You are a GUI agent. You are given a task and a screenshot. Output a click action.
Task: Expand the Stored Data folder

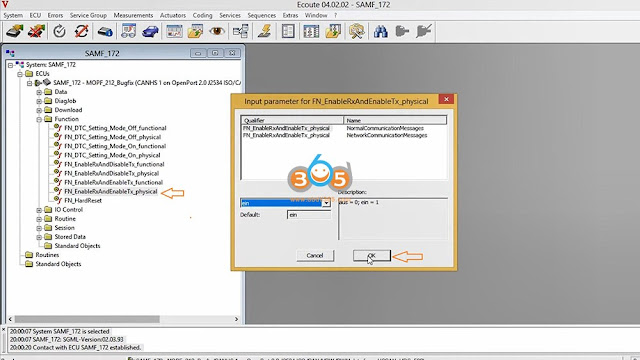point(39,237)
